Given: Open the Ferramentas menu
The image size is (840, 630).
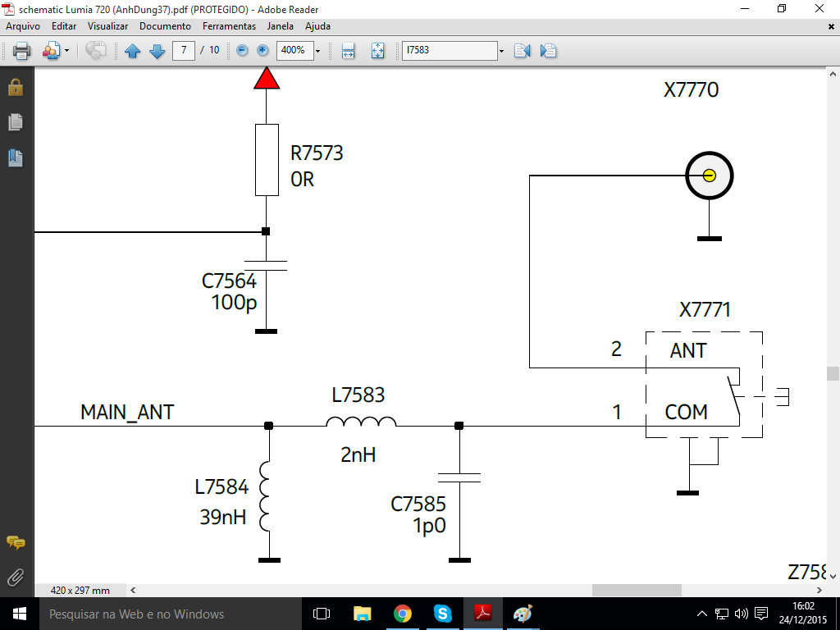Looking at the screenshot, I should [230, 26].
